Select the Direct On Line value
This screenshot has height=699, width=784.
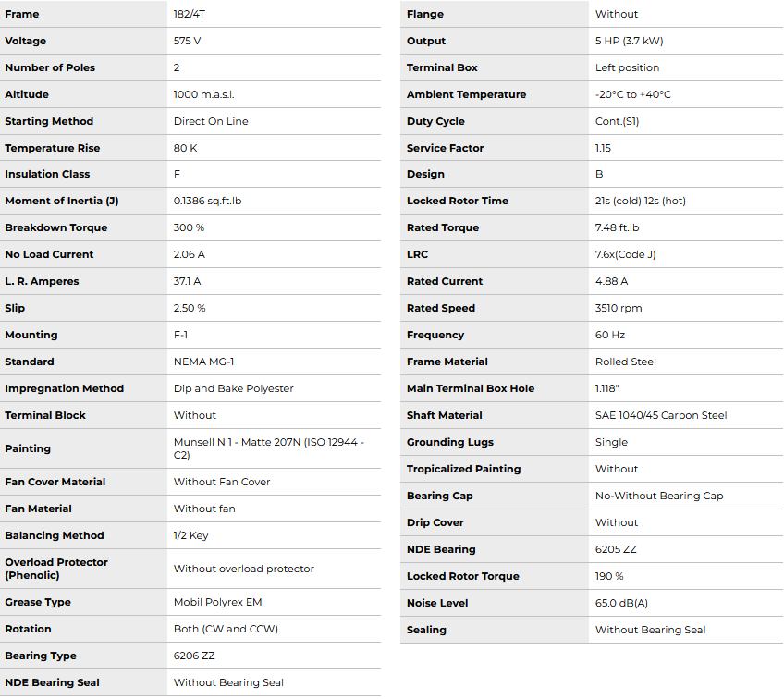point(211,121)
